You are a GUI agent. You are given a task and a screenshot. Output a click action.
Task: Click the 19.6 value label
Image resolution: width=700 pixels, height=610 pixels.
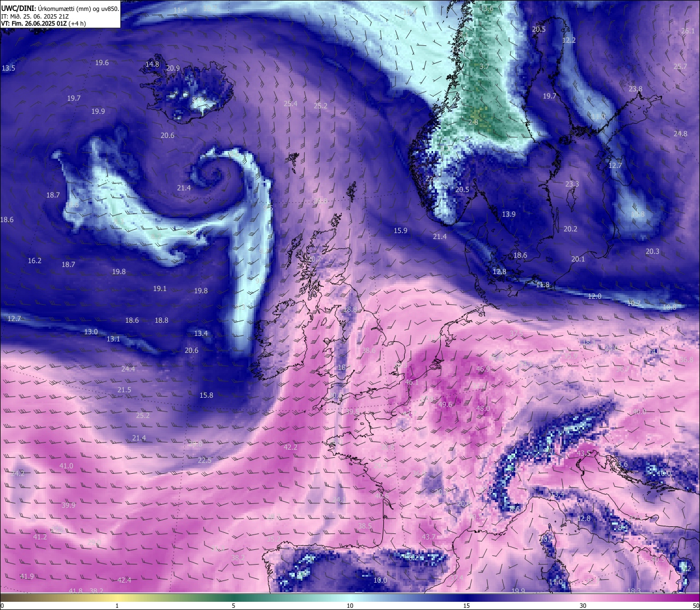tap(102, 63)
